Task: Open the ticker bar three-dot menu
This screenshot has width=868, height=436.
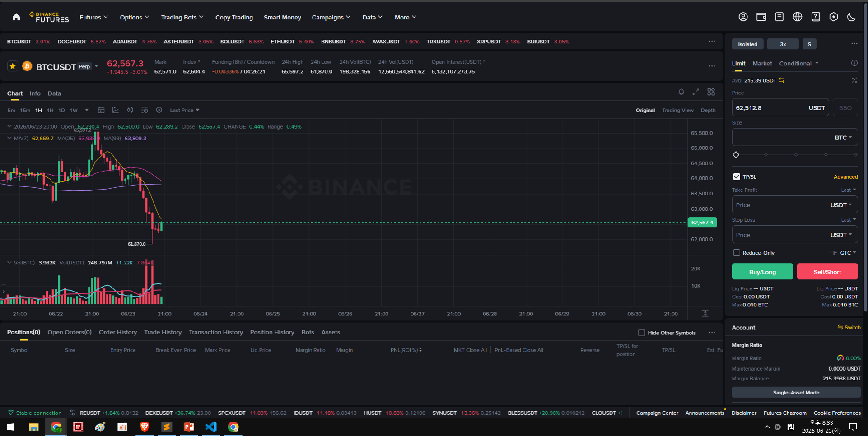Action: 712,41
